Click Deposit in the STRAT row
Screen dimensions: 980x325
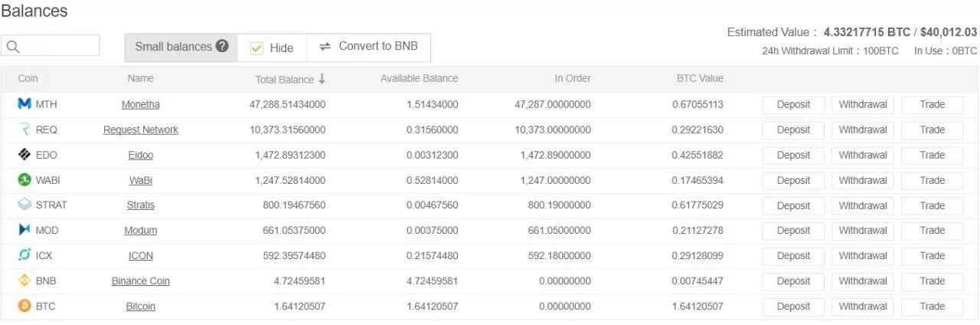click(x=793, y=205)
